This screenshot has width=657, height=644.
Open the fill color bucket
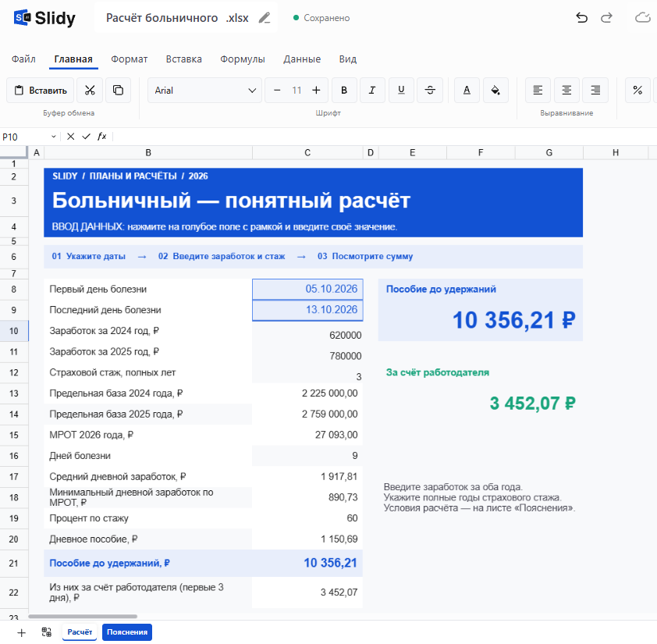click(495, 90)
